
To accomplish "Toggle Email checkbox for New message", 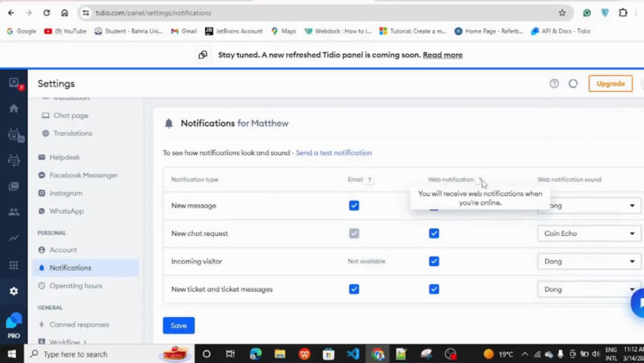I will coord(354,206).
